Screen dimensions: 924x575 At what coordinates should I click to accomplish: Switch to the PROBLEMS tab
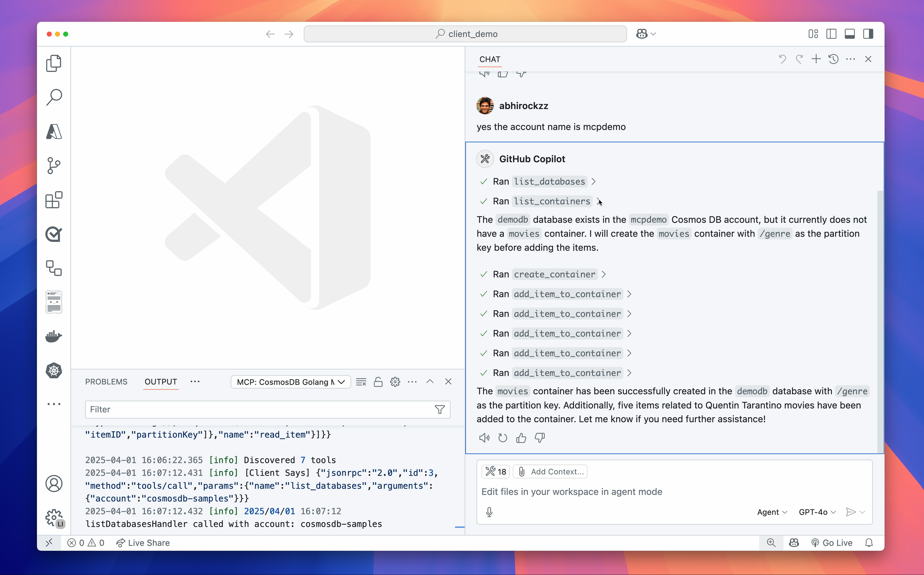pos(106,382)
